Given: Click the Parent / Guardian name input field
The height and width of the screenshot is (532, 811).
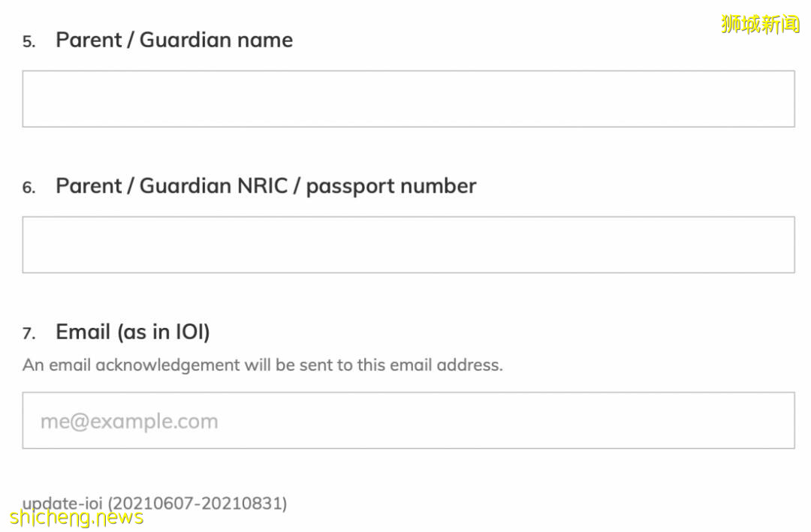Looking at the screenshot, I should (x=408, y=99).
